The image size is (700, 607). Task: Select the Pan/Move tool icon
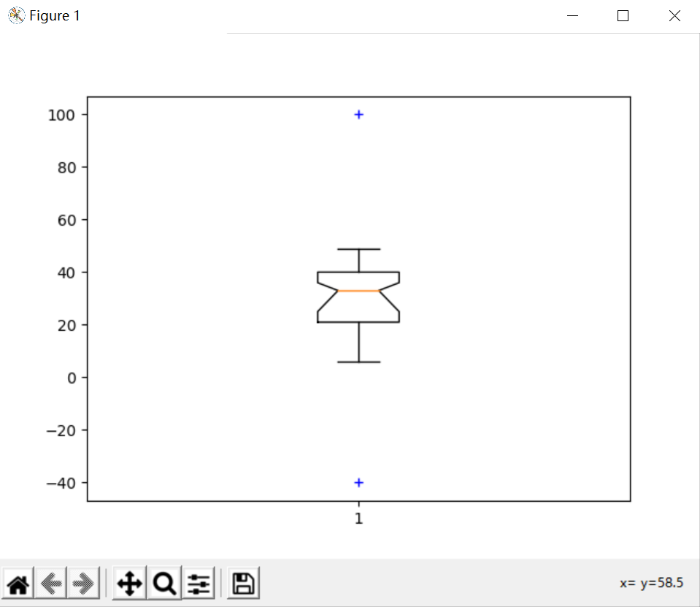(x=129, y=583)
